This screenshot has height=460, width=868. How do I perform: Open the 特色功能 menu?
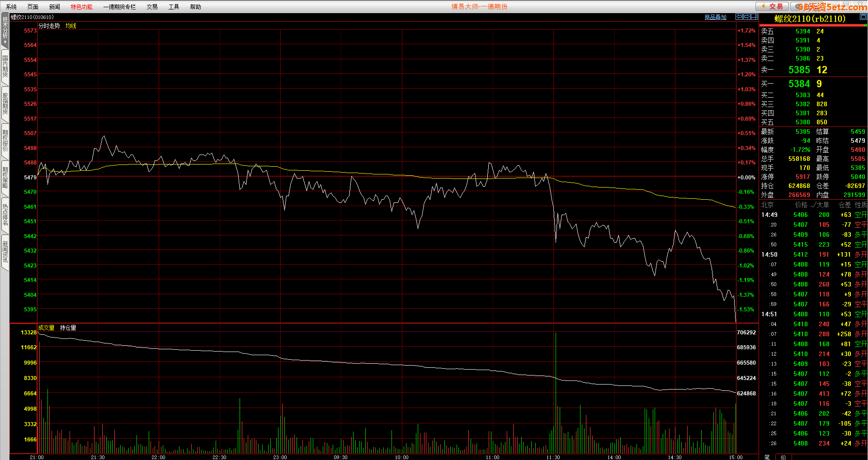(x=81, y=7)
